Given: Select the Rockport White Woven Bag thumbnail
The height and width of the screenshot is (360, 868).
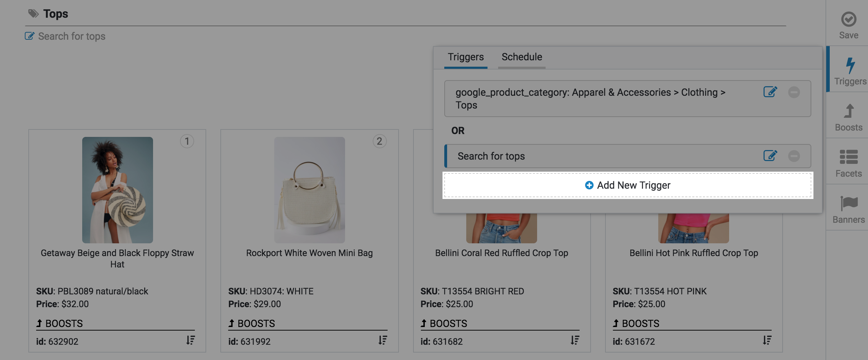Looking at the screenshot, I should (309, 190).
